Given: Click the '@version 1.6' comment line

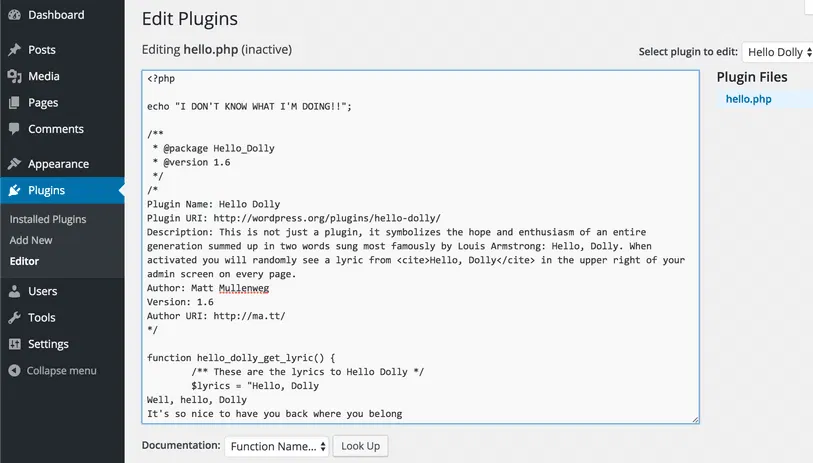Looking at the screenshot, I should 191,162.
